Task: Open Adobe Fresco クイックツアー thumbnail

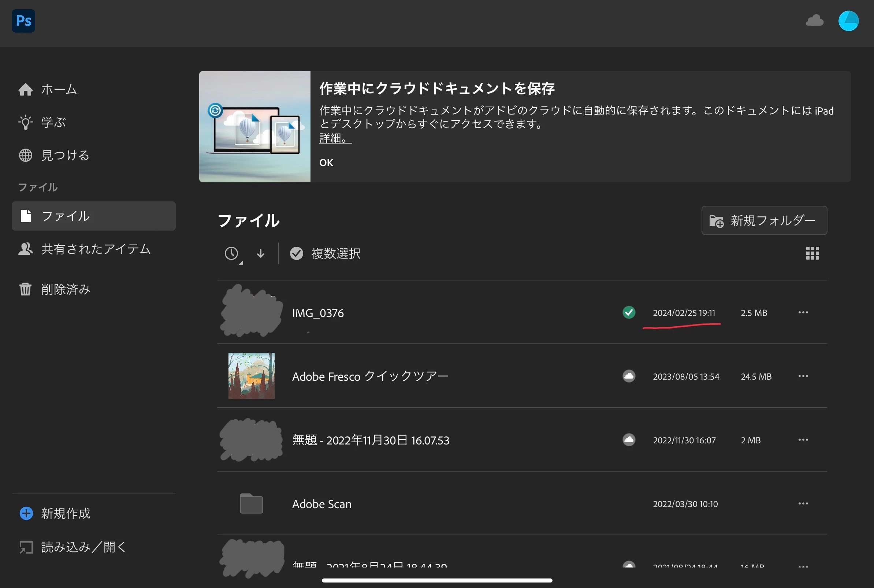Action: 251,376
